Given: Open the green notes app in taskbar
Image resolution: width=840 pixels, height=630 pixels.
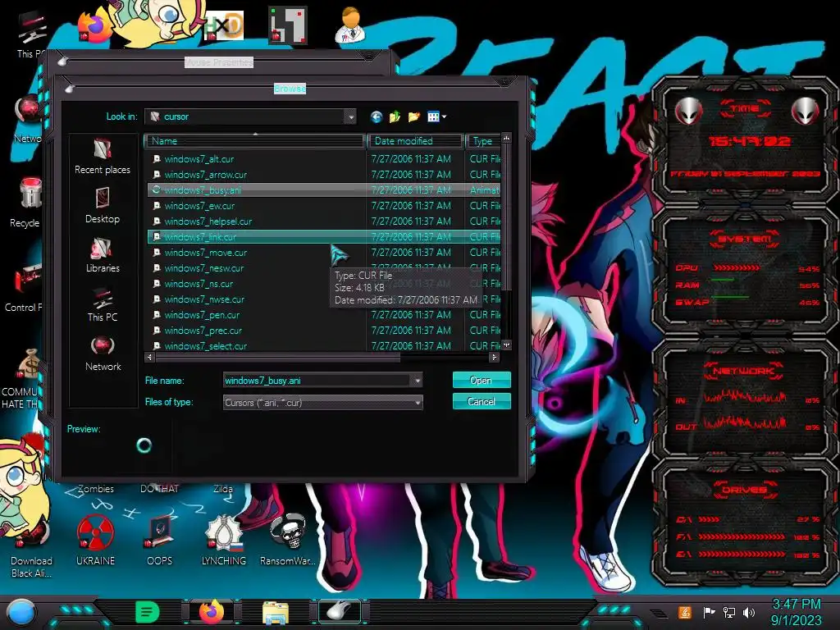Looking at the screenshot, I should (148, 612).
